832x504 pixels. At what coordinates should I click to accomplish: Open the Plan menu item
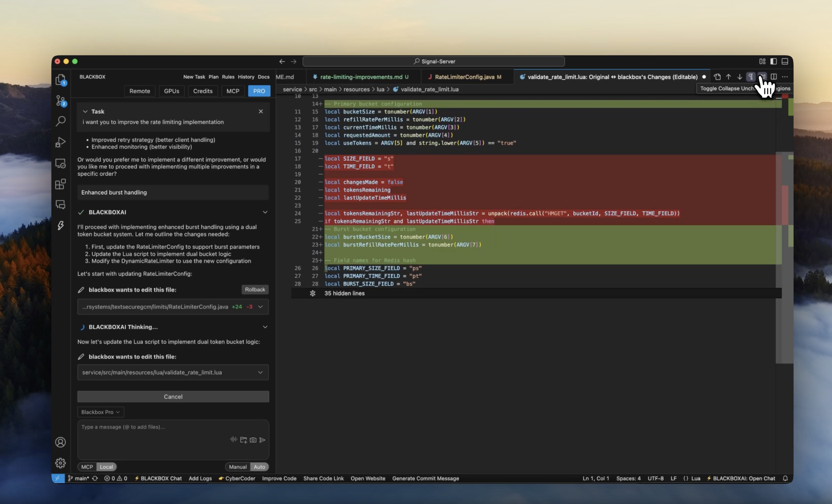[x=213, y=77]
